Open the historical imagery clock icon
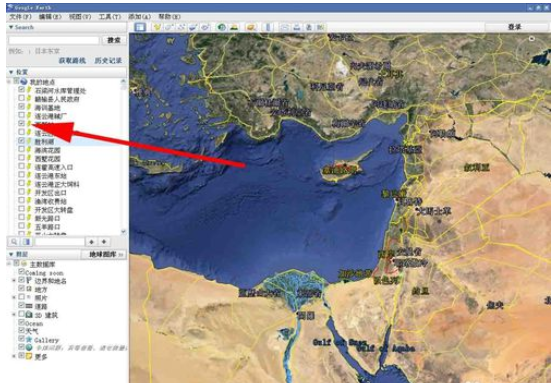 tap(221, 27)
